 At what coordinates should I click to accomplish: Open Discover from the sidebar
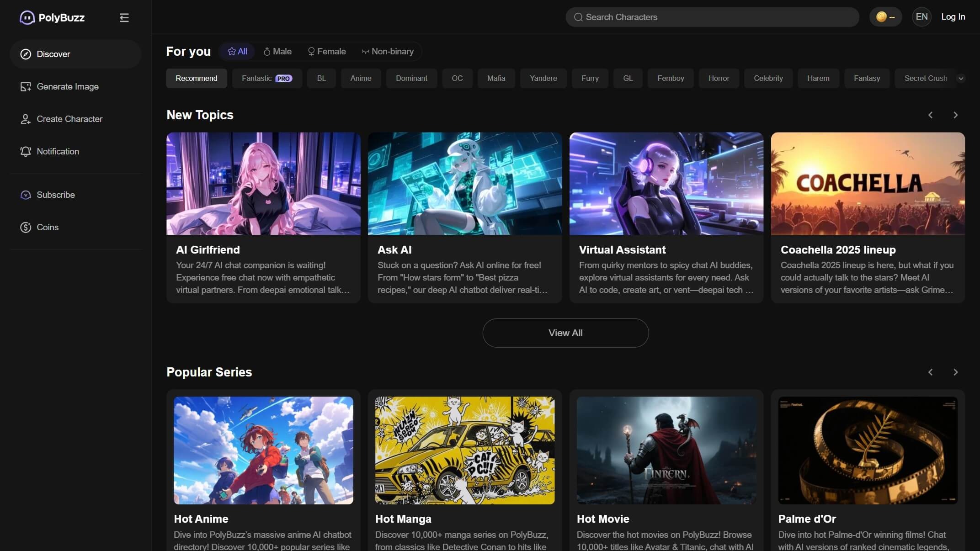(x=53, y=54)
